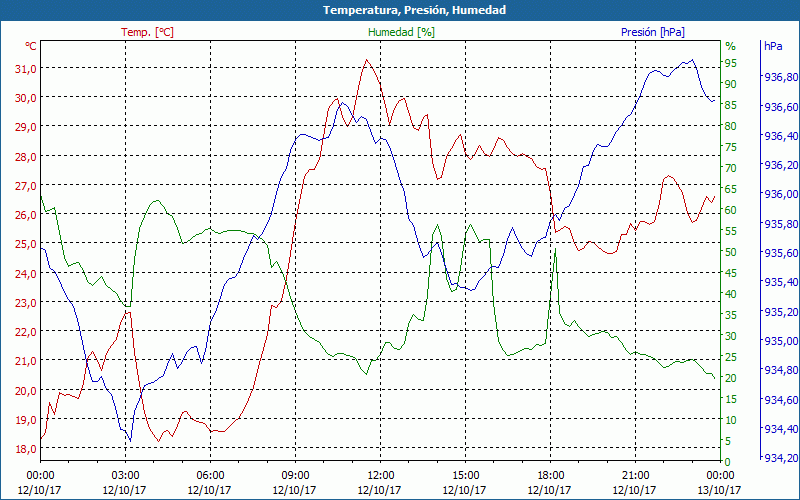The image size is (800, 500).
Task: Click temperature axis value 21,0
Action: coord(26,361)
